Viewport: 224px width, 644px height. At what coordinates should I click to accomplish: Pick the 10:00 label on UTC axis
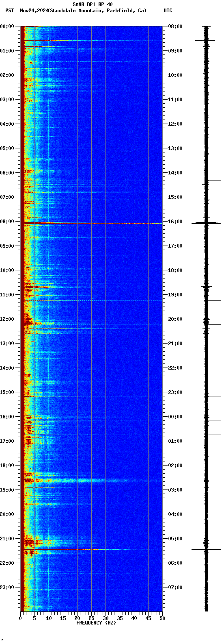click(175, 75)
